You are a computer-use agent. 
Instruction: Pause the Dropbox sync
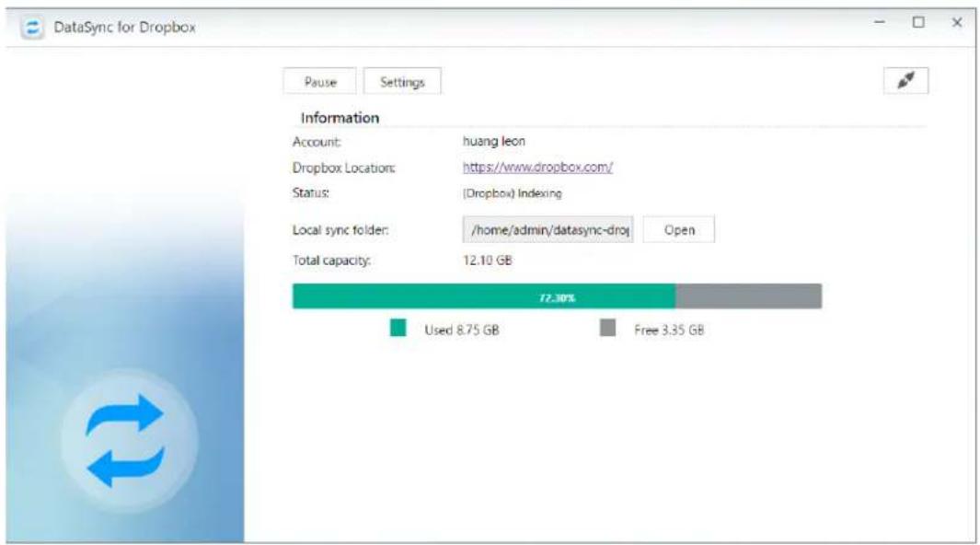coord(320,82)
